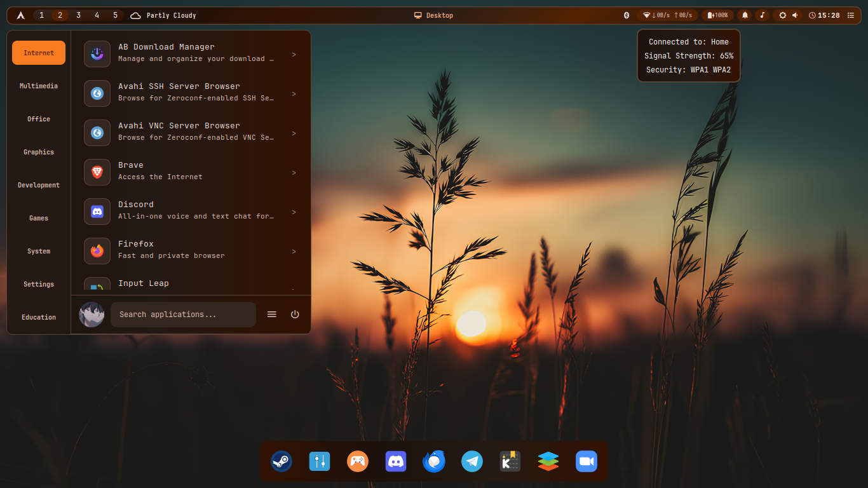The height and width of the screenshot is (488, 868).
Task: Click the Avahi SSH Server Browser icon
Action: point(97,93)
